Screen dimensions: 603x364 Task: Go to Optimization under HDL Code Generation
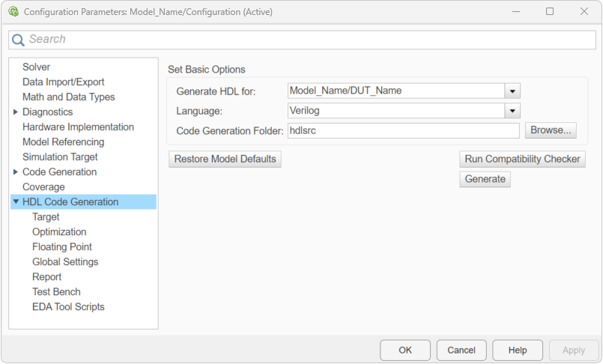59,232
